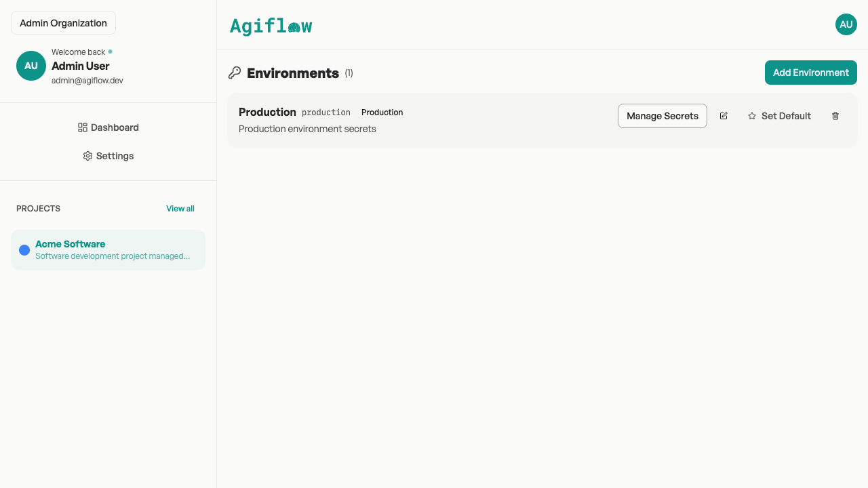
Task: Open Settings in the sidebar
Action: coord(108,156)
